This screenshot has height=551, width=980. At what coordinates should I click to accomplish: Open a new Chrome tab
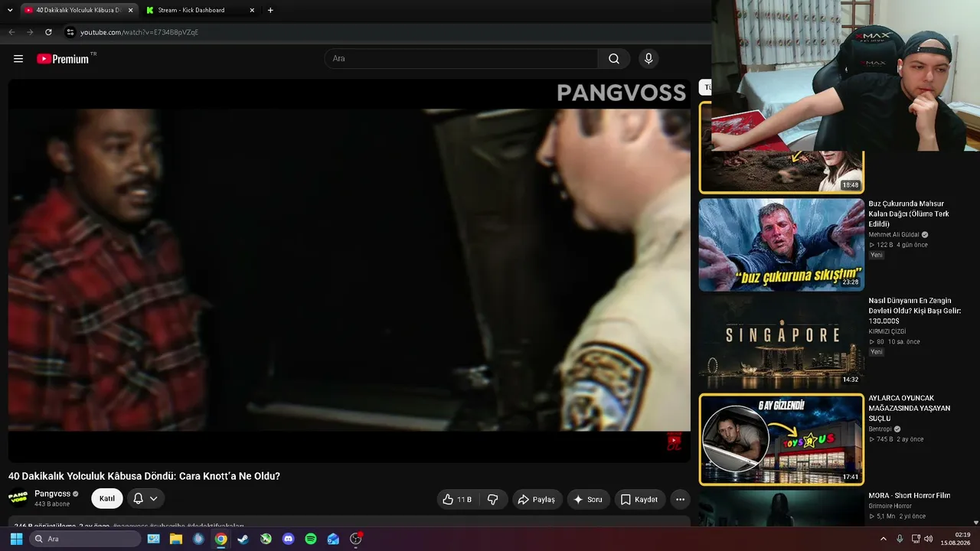270,10
